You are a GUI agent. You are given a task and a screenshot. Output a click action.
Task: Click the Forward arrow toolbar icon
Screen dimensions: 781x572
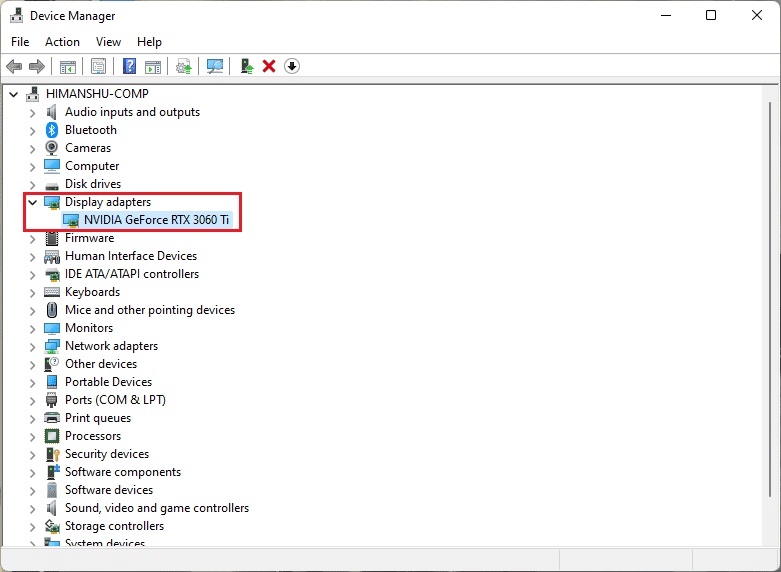coord(37,66)
